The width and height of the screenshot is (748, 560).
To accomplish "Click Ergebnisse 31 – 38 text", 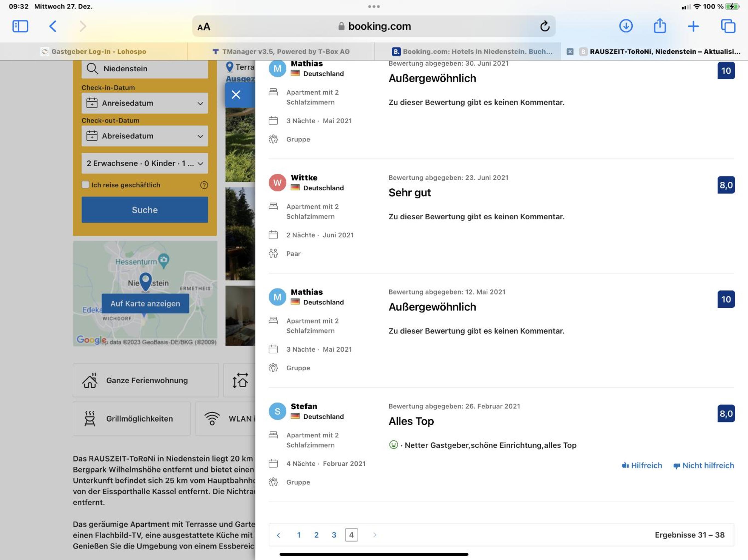I will coord(689,535).
